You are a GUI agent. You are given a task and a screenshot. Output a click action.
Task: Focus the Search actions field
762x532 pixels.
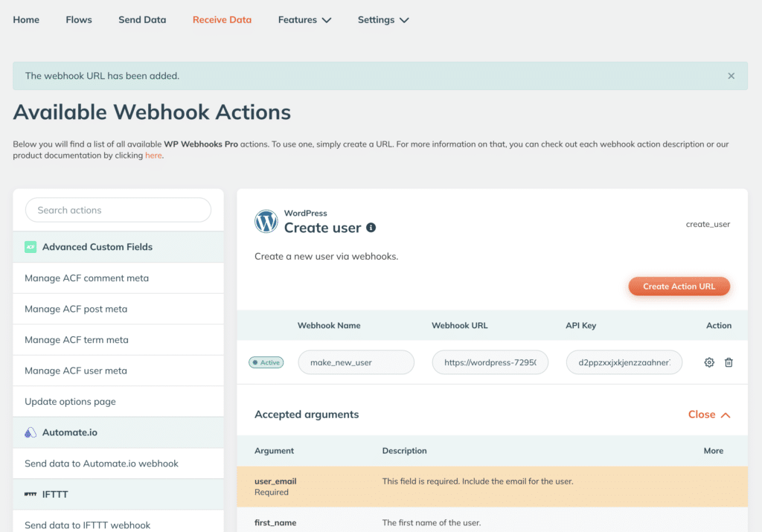click(x=118, y=210)
